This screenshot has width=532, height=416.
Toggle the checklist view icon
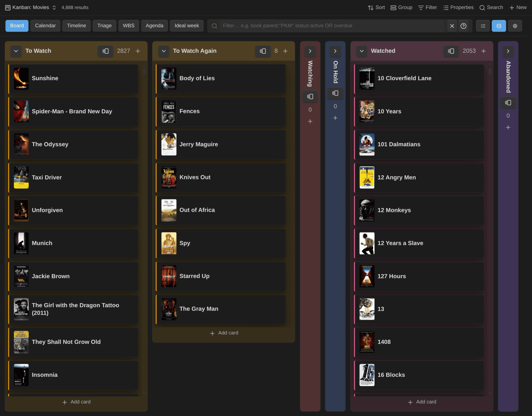(483, 26)
